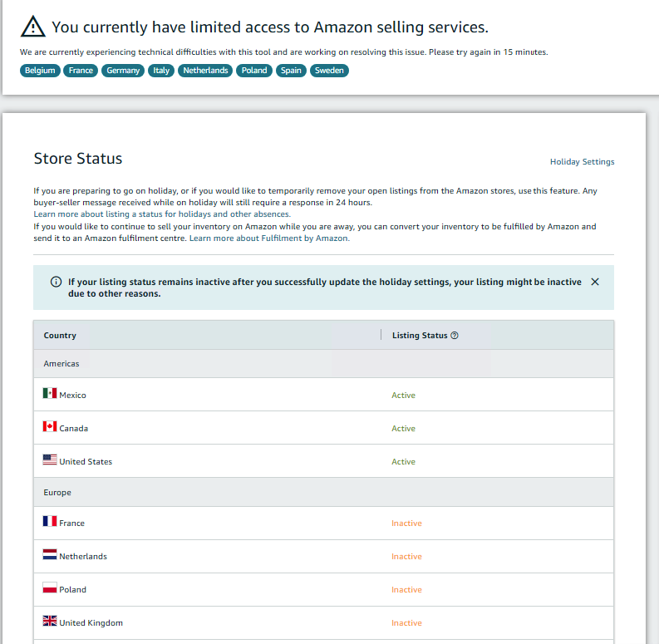659x644 pixels.
Task: Open Learn more about holiday listing status link
Action: (162, 214)
